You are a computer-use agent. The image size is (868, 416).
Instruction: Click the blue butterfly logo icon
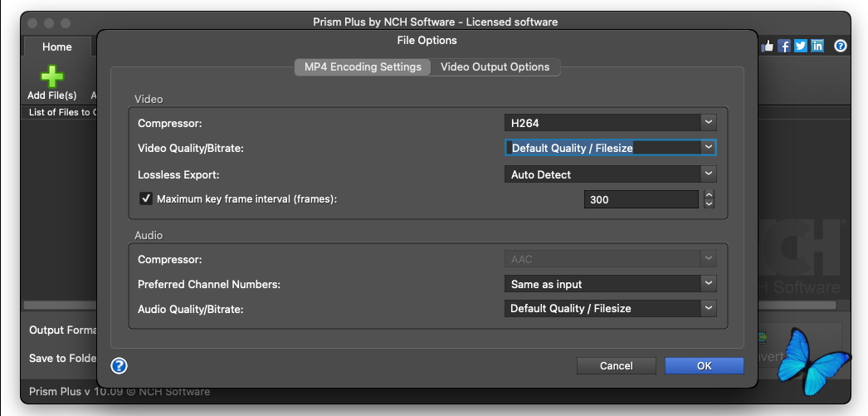[812, 360]
